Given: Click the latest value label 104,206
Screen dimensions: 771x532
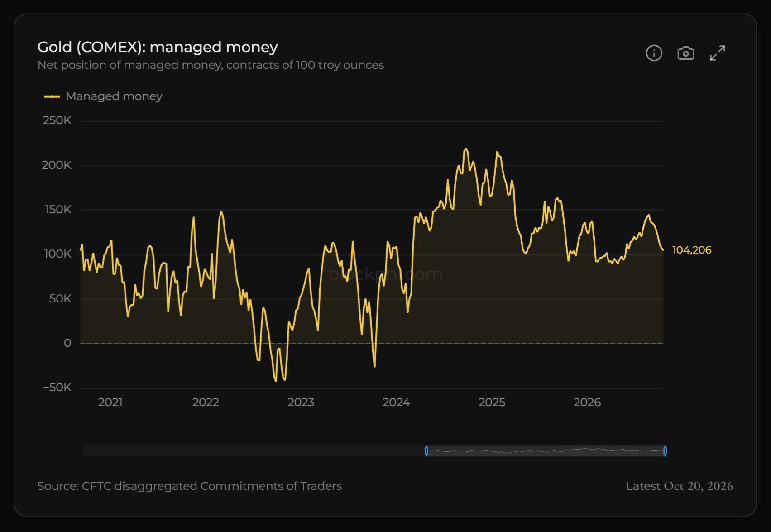Looking at the screenshot, I should (692, 250).
